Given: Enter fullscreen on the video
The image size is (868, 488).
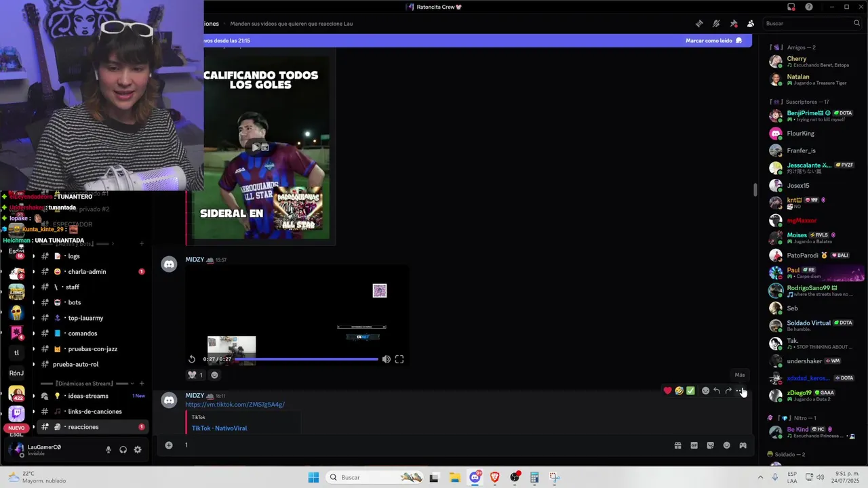Looking at the screenshot, I should click(399, 359).
